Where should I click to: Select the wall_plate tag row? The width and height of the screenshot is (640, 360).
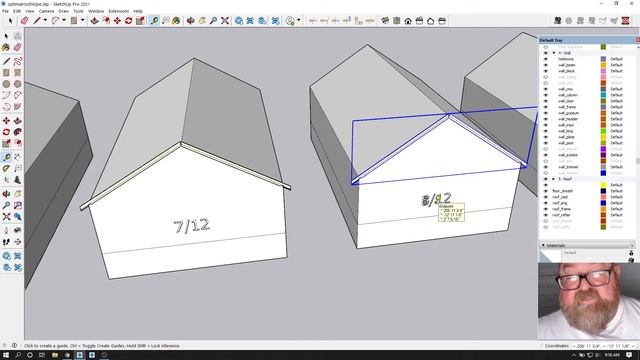point(587,137)
